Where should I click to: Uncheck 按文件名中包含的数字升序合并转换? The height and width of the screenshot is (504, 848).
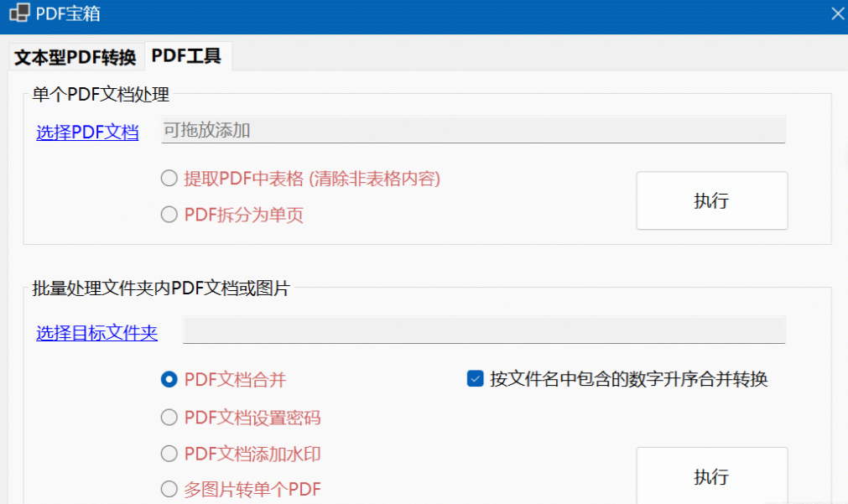[475, 379]
